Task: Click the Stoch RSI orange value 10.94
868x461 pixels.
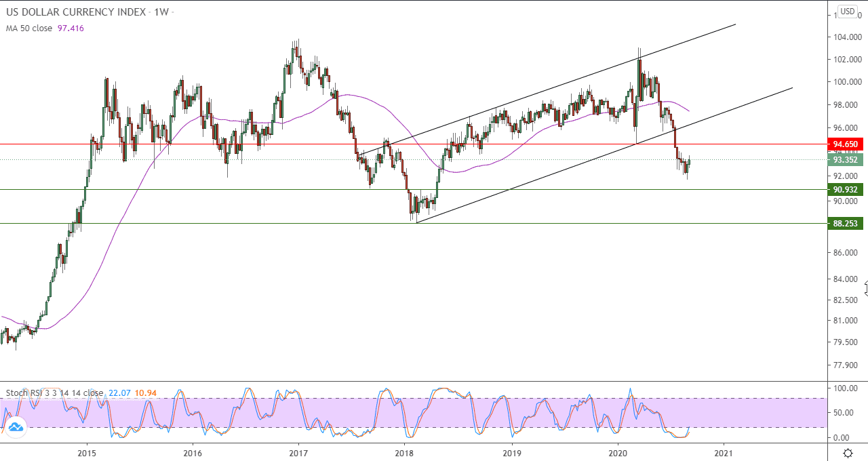Action: 145,393
